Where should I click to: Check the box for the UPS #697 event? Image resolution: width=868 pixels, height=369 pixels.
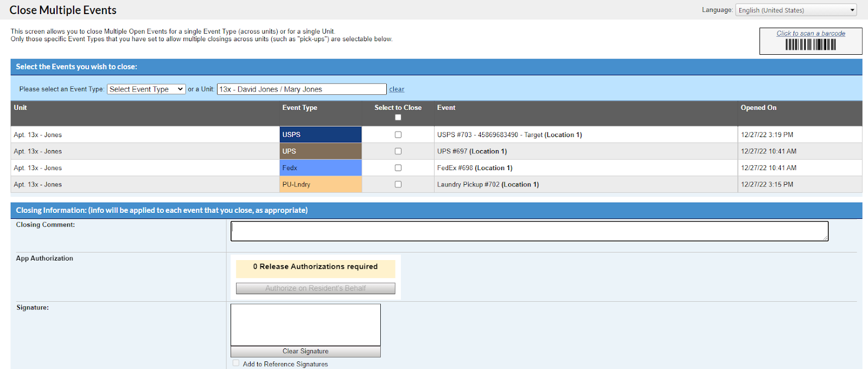(x=398, y=151)
